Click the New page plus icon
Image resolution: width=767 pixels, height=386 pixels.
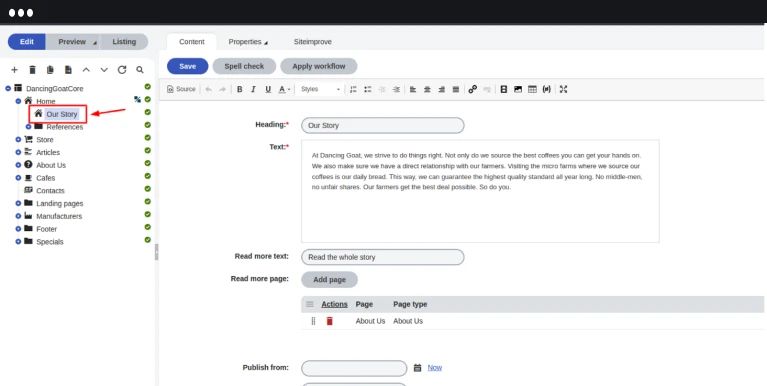[14, 70]
